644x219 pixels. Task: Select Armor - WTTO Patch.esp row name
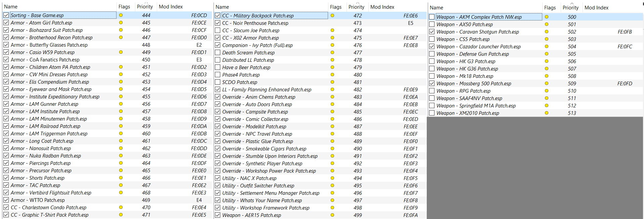click(x=38, y=200)
